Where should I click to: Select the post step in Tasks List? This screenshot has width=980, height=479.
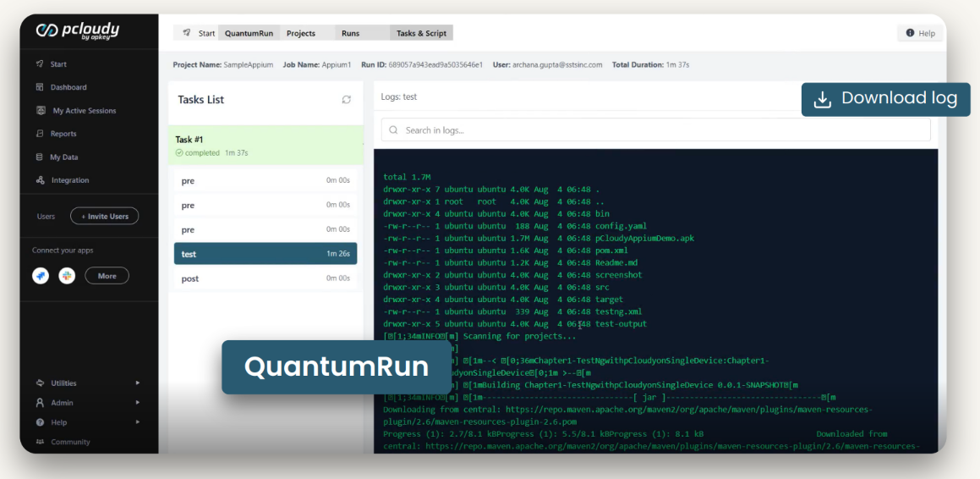[x=266, y=279]
